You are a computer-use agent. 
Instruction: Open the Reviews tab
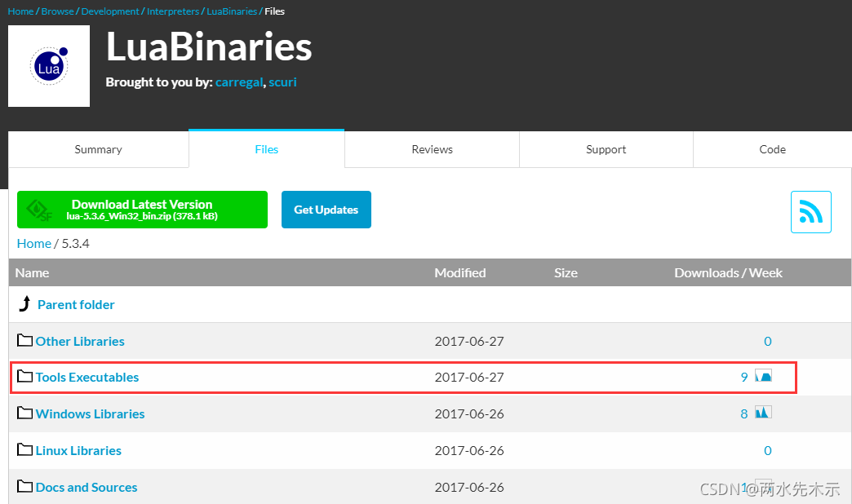point(432,149)
